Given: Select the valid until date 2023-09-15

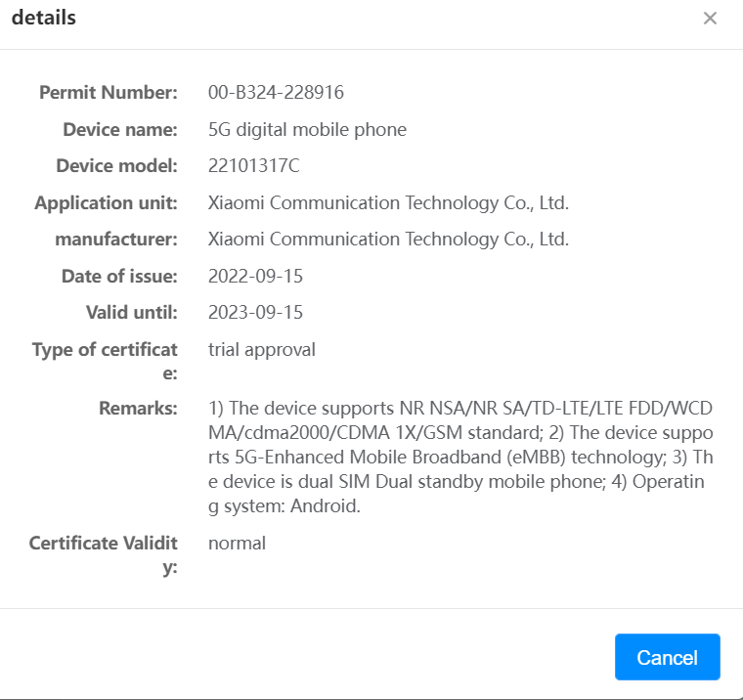Looking at the screenshot, I should (255, 312).
